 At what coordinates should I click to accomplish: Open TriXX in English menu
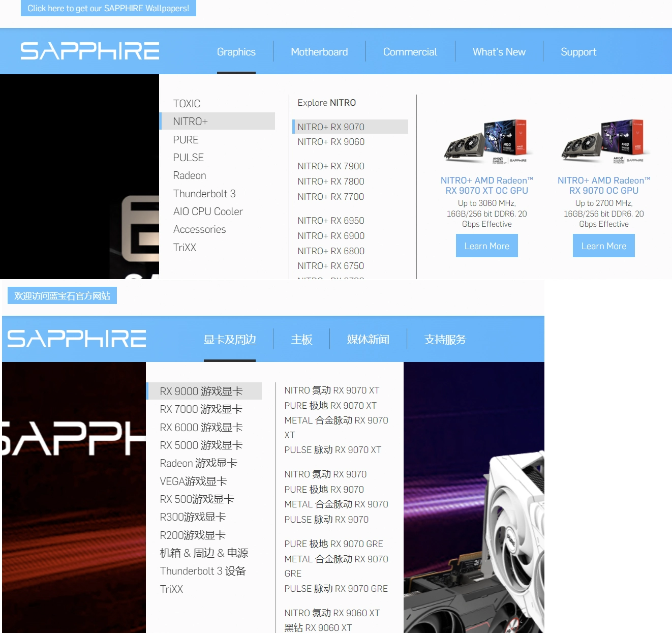[185, 248]
